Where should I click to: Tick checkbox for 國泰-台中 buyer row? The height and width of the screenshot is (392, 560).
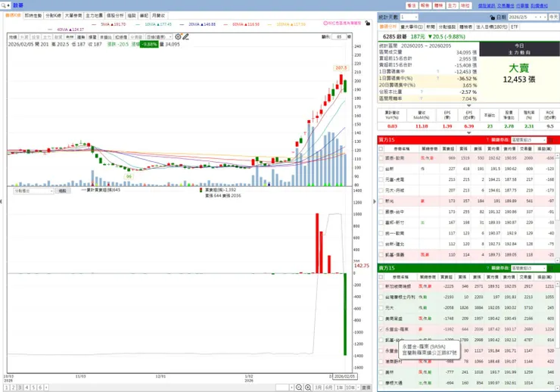(x=381, y=212)
